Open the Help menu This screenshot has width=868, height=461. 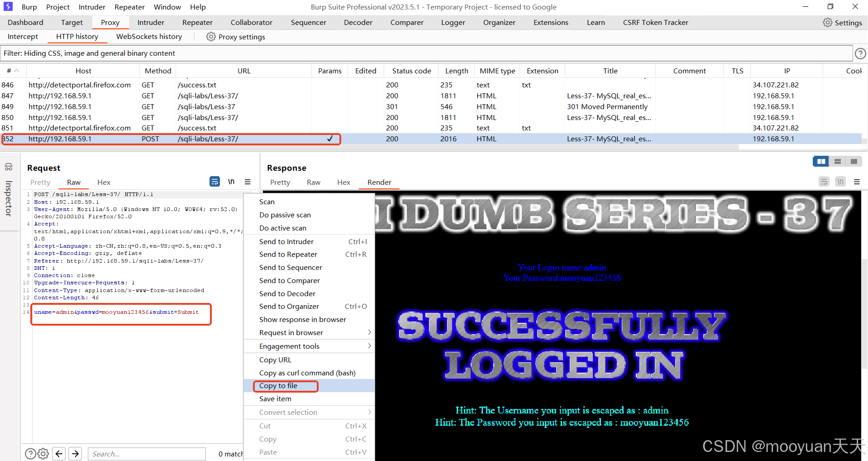click(x=198, y=7)
